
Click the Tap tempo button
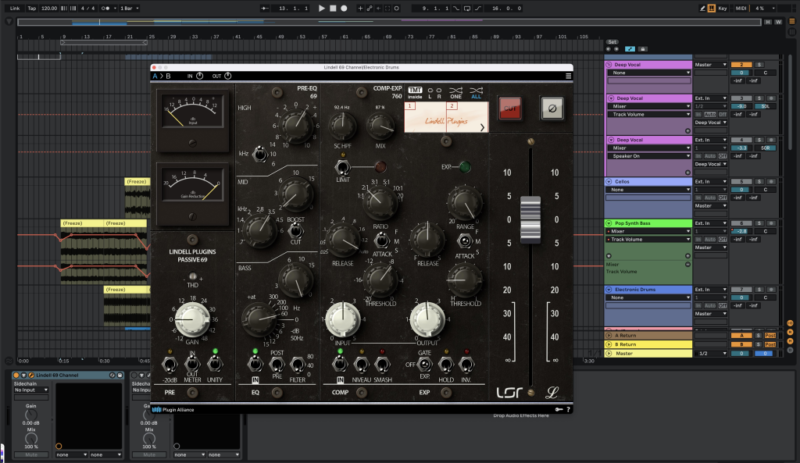pyautogui.click(x=32, y=8)
